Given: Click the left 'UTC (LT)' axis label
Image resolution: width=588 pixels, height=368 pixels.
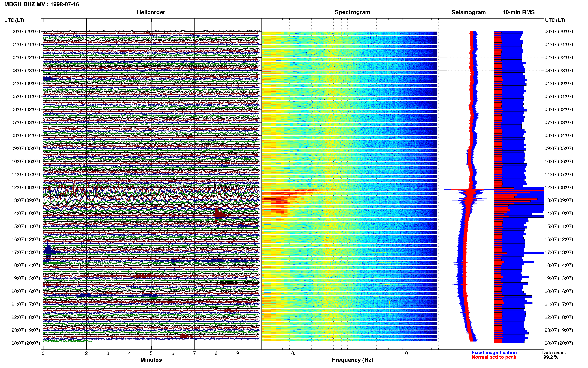Looking at the screenshot, I should pos(14,20).
